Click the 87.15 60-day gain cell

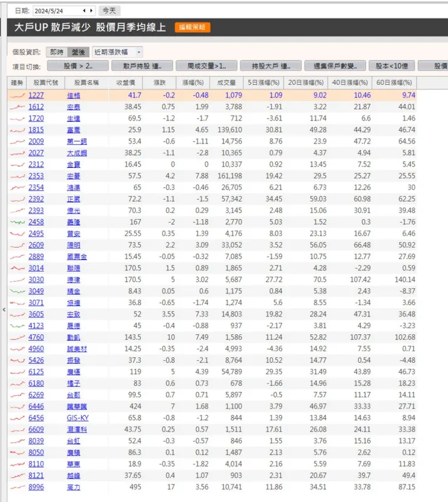pos(407,487)
